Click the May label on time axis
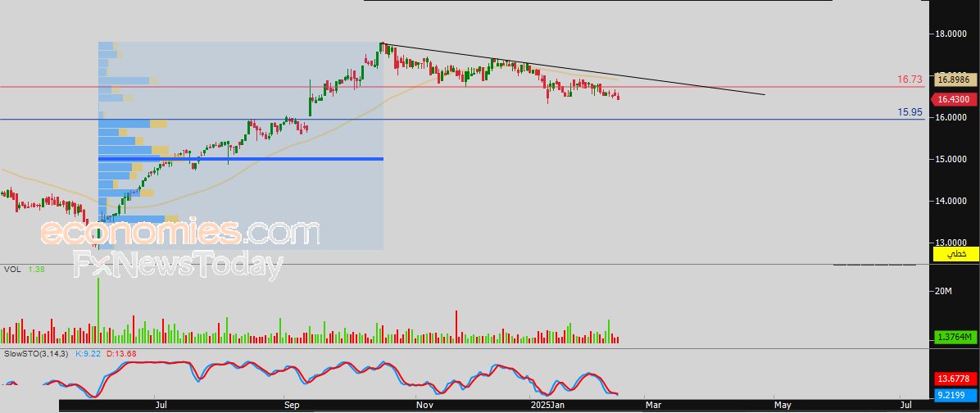The width and height of the screenshot is (980, 413). click(x=783, y=406)
